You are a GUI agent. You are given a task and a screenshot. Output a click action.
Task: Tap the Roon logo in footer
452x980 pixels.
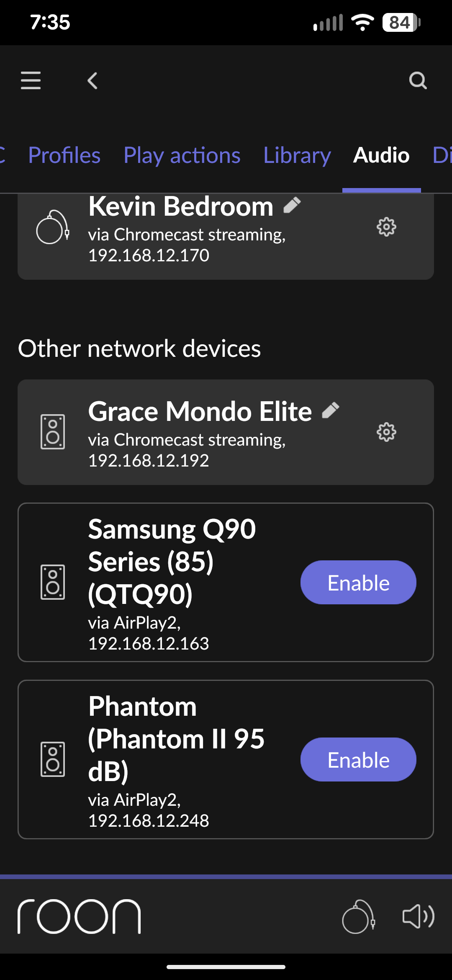pyautogui.click(x=79, y=916)
